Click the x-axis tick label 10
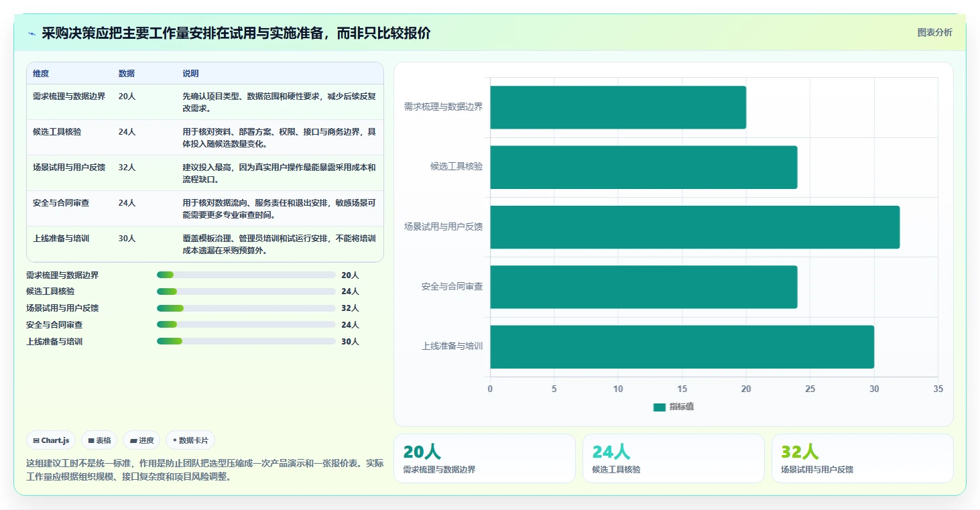The height and width of the screenshot is (510, 980). click(x=618, y=389)
